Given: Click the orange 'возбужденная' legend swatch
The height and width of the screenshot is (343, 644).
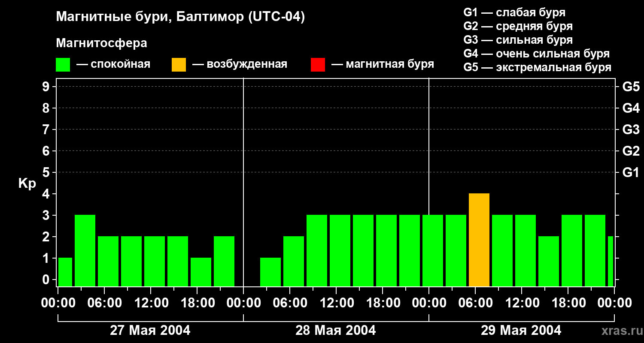Looking at the screenshot, I should [x=179, y=65].
